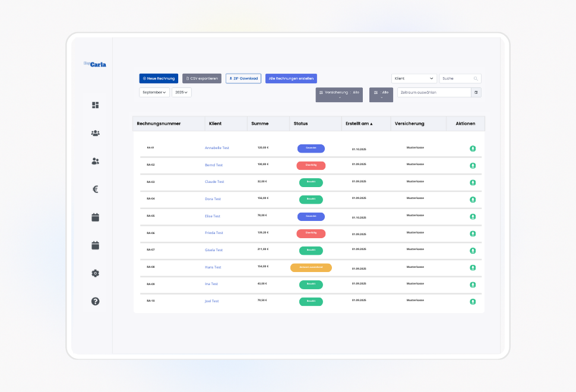The height and width of the screenshot is (392, 576).
Task: Click the Zeitraum auswählen date field
Action: pyautogui.click(x=434, y=93)
